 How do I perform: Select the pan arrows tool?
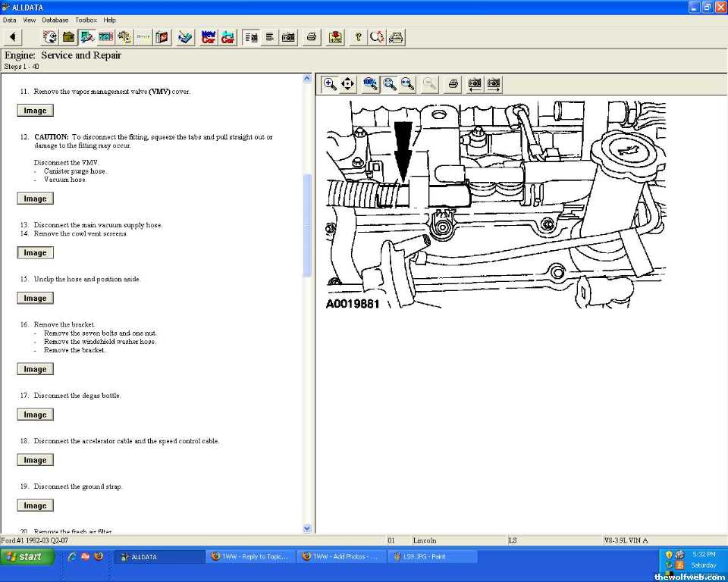click(x=348, y=84)
